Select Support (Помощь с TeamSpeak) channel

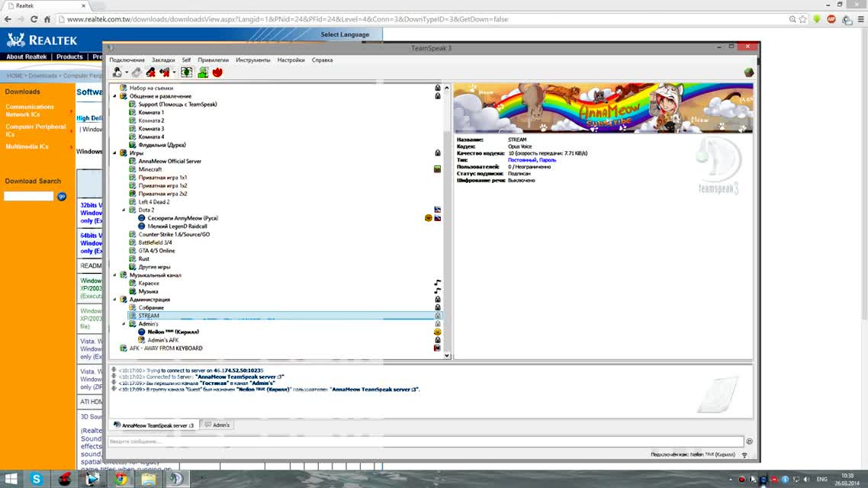(178, 104)
